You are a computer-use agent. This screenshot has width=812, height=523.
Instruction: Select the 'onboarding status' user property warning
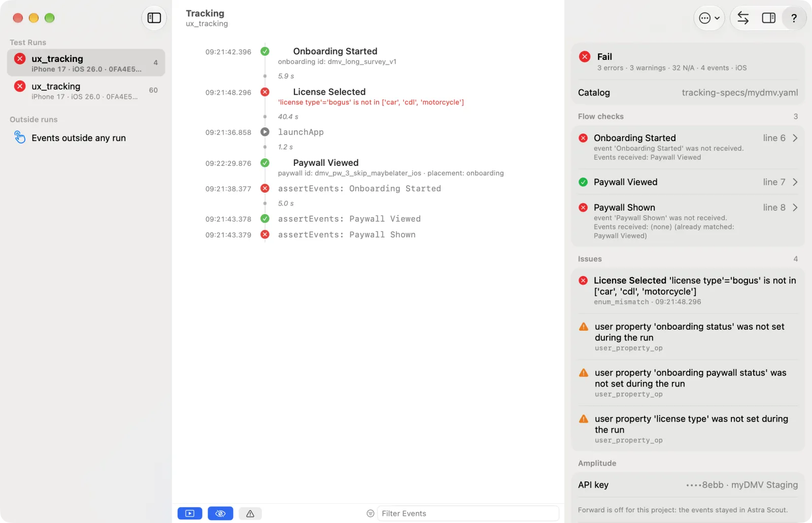point(688,337)
